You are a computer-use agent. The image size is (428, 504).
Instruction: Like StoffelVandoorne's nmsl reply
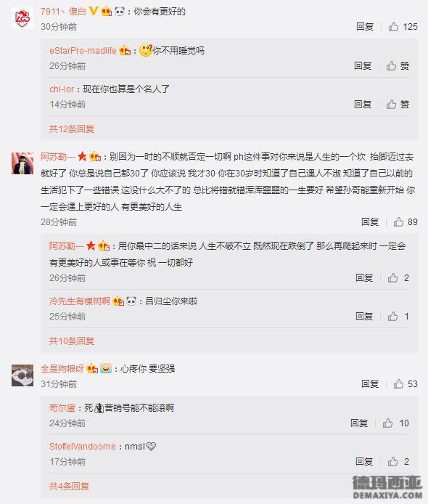pos(398,462)
